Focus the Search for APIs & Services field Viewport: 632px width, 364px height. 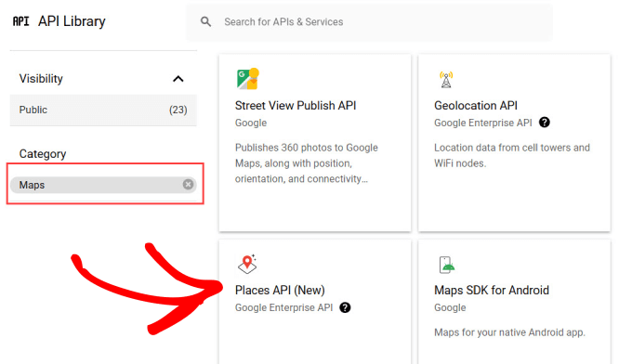pos(369,21)
